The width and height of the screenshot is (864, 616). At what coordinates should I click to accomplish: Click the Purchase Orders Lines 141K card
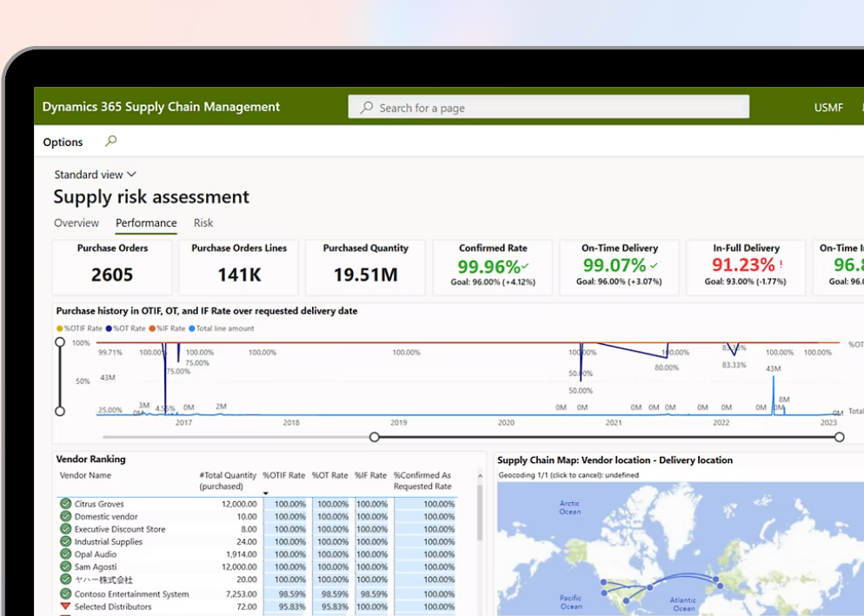tap(239, 268)
